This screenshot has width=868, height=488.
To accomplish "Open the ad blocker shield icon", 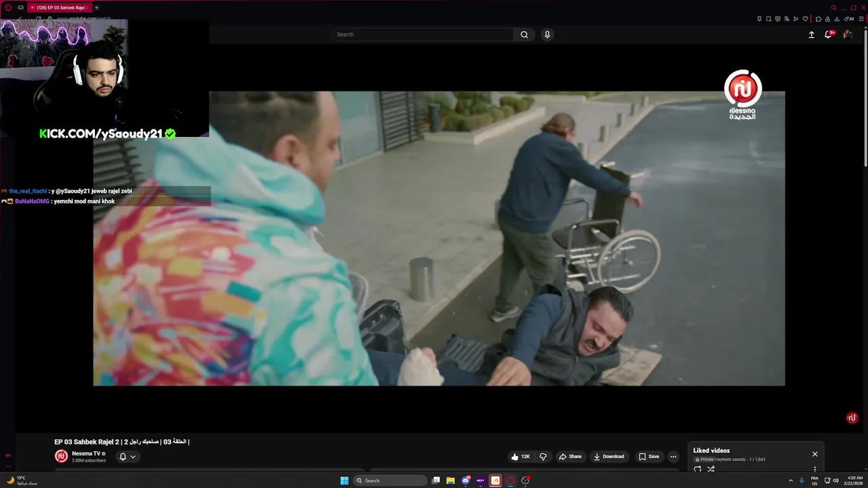I will coord(778,19).
